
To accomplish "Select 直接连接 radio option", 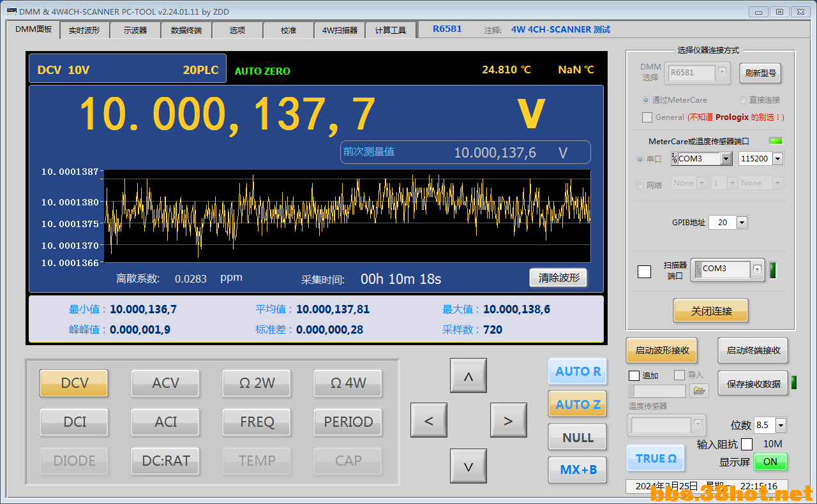I will tap(743, 100).
